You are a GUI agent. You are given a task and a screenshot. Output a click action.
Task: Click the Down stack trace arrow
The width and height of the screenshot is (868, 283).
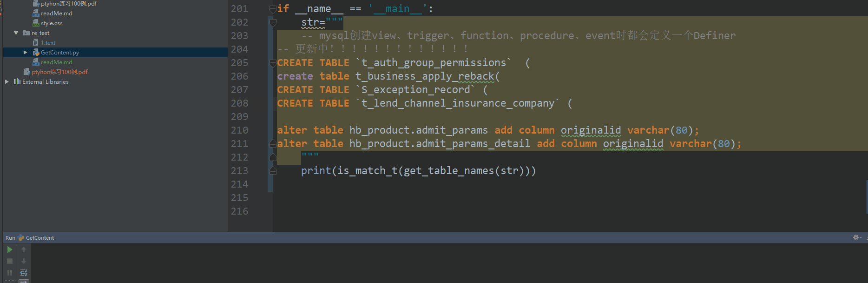24,261
